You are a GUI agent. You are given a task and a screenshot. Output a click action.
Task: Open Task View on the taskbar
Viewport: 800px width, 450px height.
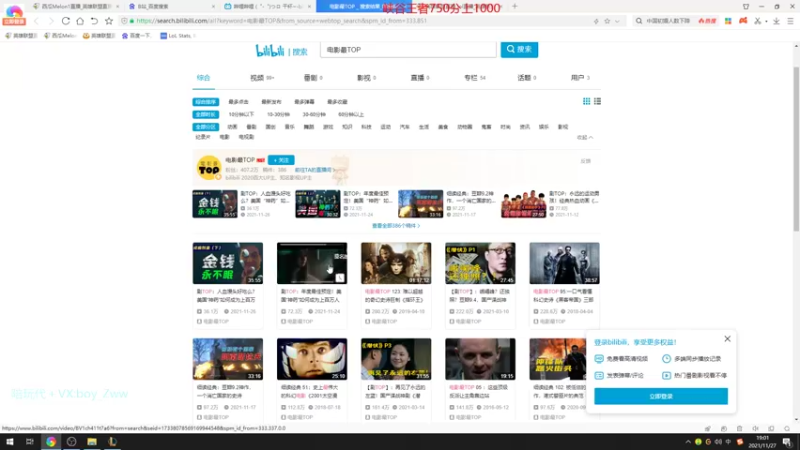click(30, 442)
